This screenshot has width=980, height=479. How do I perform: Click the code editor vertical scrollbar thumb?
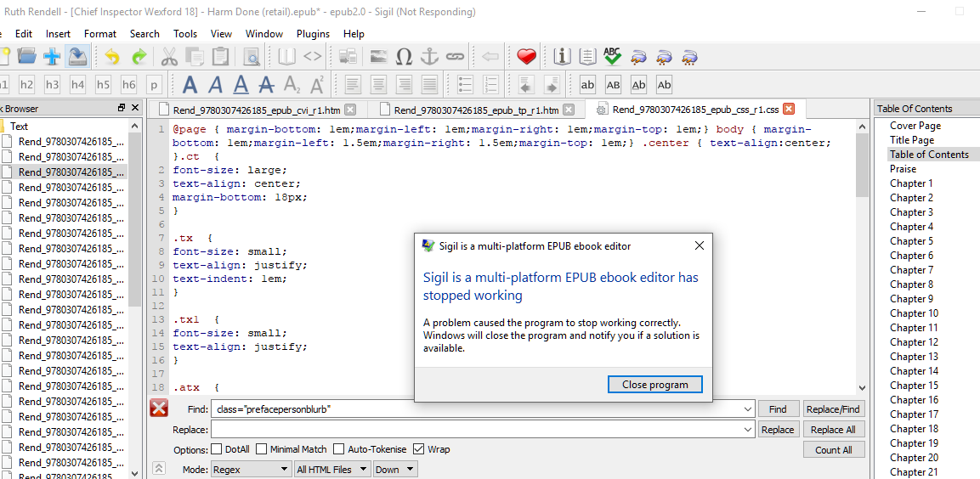862,164
